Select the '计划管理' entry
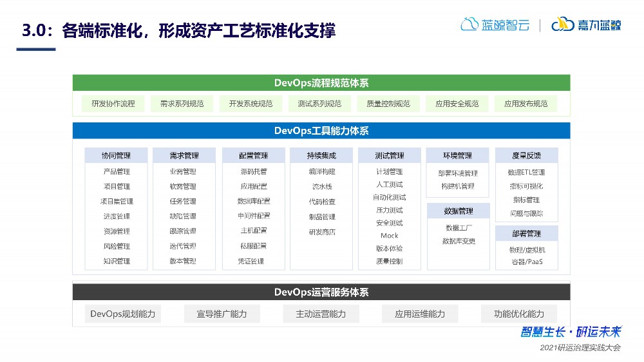 (x=390, y=171)
